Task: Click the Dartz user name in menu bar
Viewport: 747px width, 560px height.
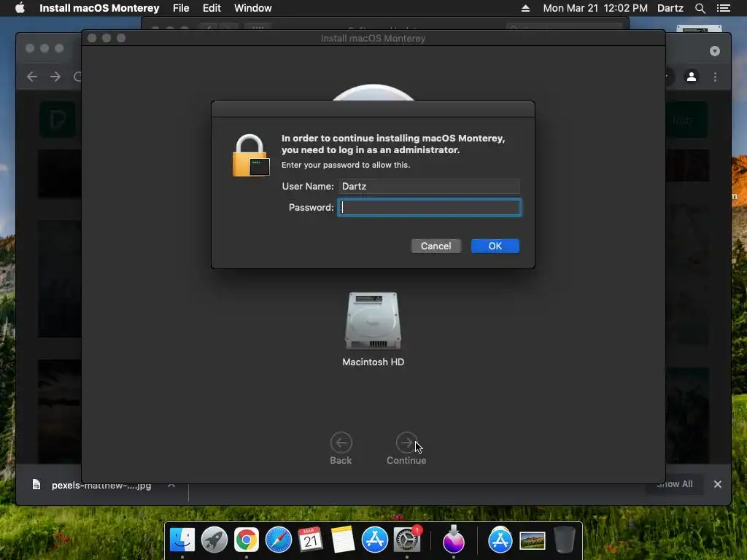Action: pos(670,8)
